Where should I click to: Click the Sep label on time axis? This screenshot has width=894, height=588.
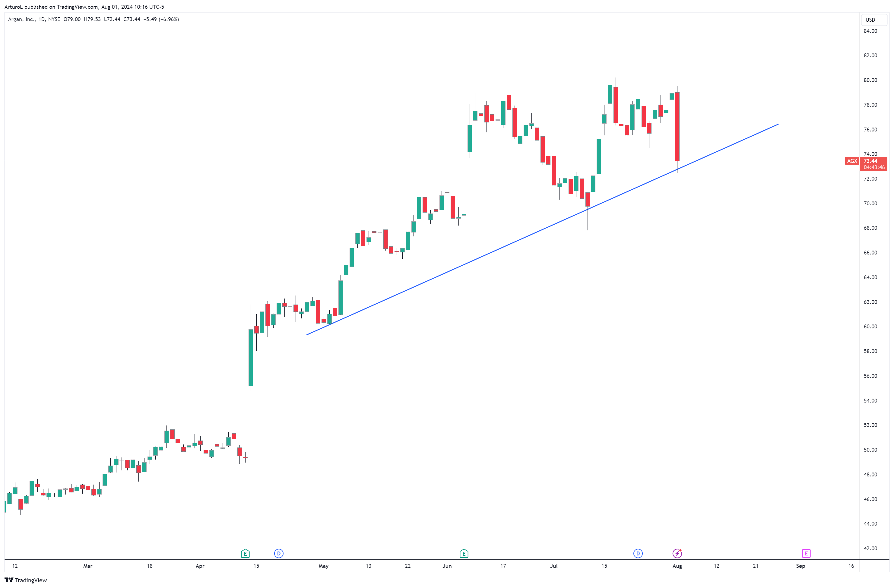pyautogui.click(x=800, y=566)
